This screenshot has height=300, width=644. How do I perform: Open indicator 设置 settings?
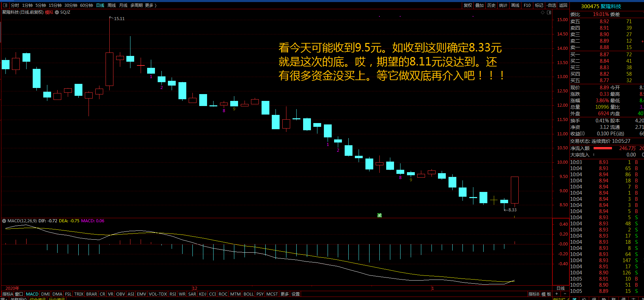coord(296,294)
